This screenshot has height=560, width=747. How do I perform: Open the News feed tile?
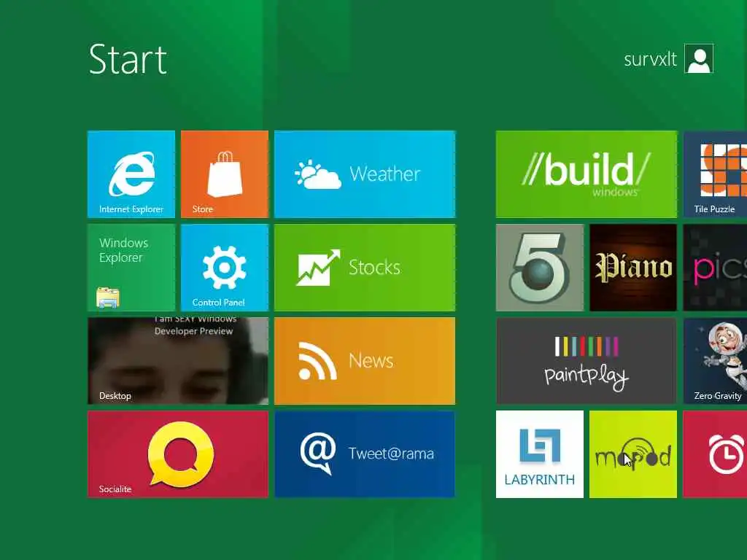click(x=365, y=361)
